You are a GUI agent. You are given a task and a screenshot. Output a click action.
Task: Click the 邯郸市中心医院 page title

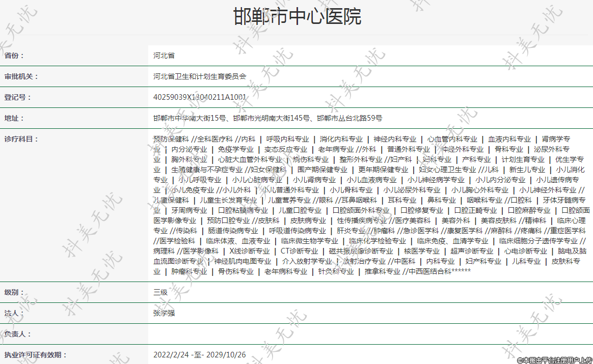(297, 17)
